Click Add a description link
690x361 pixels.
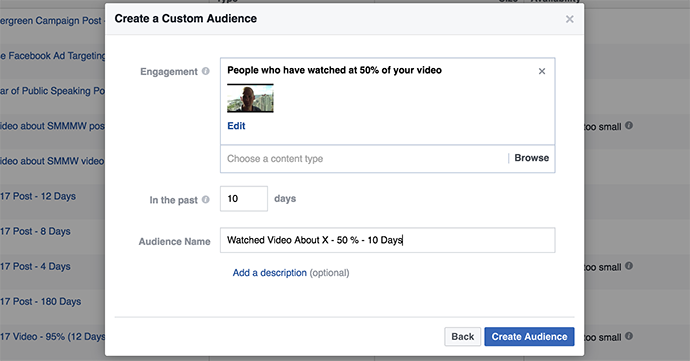point(269,273)
